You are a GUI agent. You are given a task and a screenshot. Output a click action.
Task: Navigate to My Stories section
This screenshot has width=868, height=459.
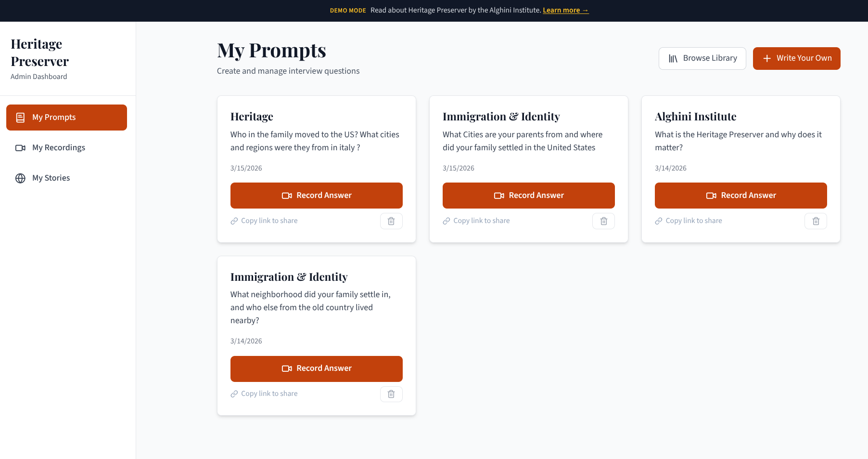click(x=51, y=178)
